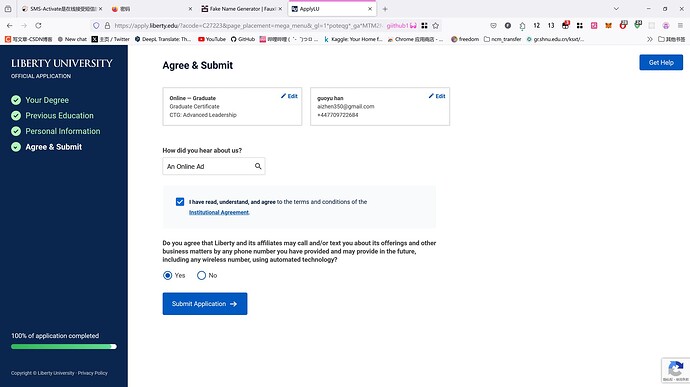This screenshot has width=690, height=387.
Task: Click the pencil Edit icon on degree card
Action: 289,96
